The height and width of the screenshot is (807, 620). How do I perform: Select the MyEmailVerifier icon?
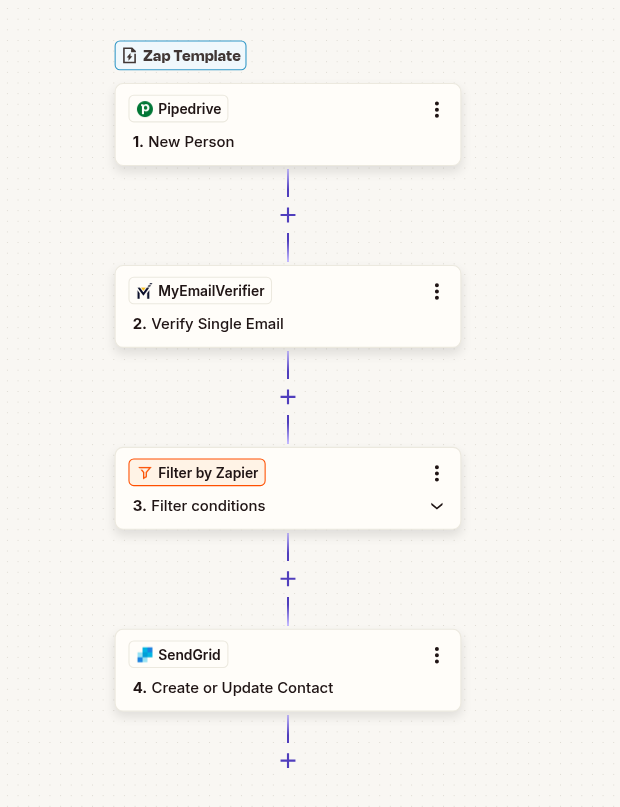coord(144,290)
